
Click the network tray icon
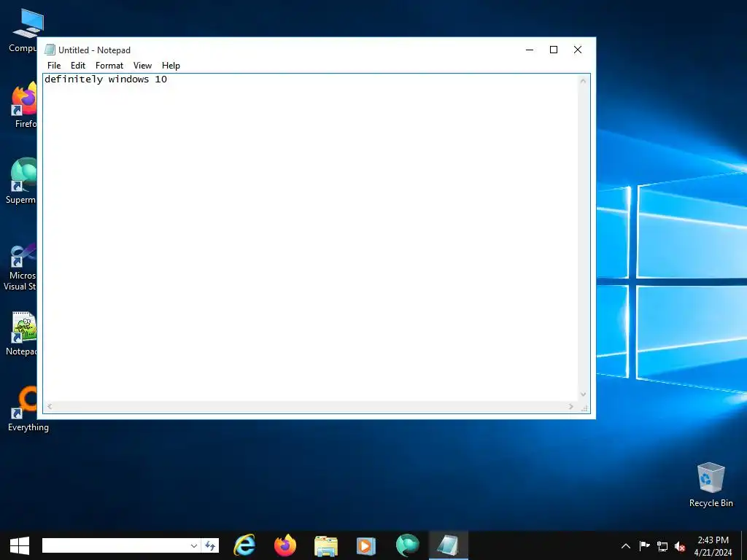[662, 546]
